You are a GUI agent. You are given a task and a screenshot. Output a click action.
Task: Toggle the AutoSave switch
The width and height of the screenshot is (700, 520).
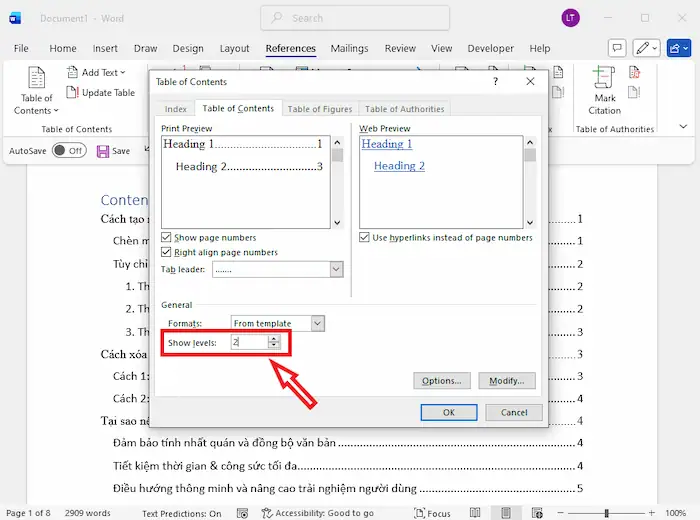69,150
